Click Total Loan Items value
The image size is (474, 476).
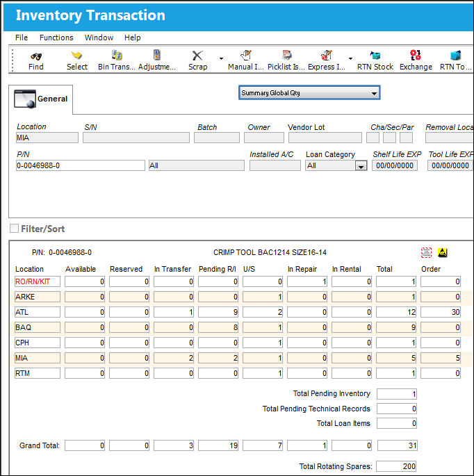(x=397, y=423)
